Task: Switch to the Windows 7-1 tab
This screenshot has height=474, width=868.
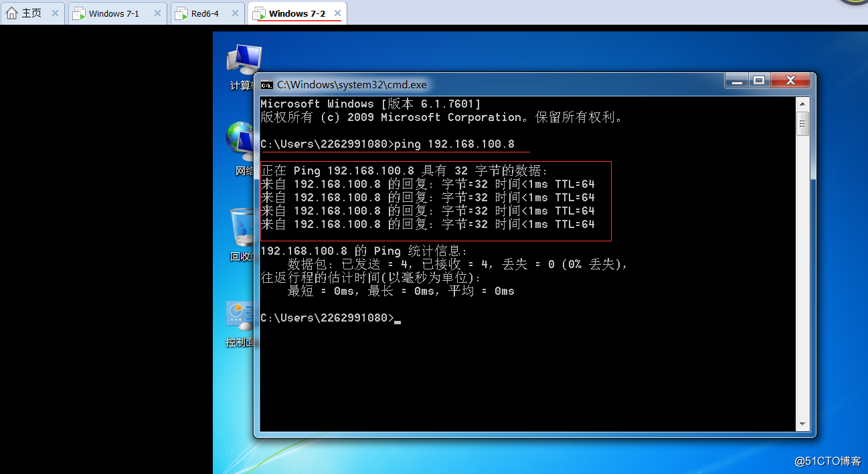Action: (x=117, y=13)
